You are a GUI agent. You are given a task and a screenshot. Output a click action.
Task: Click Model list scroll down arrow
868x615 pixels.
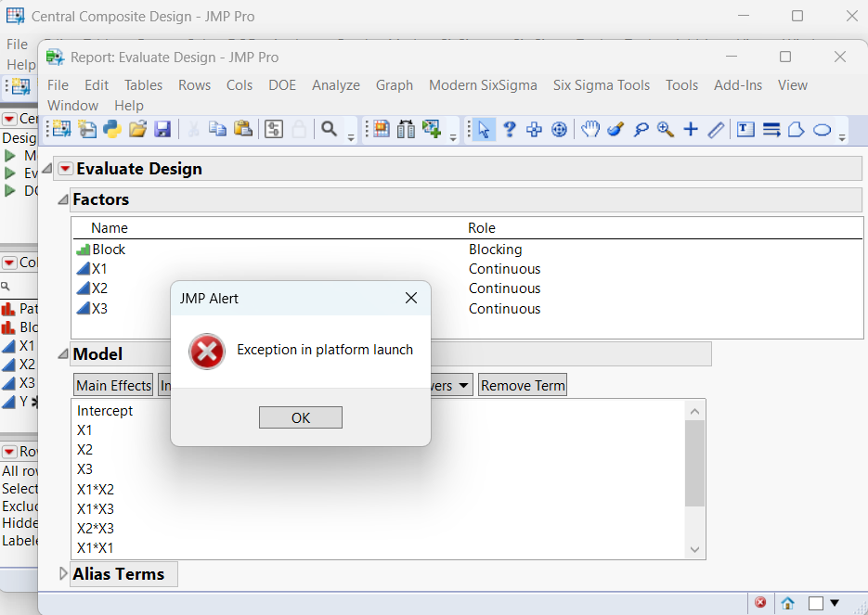coord(694,550)
